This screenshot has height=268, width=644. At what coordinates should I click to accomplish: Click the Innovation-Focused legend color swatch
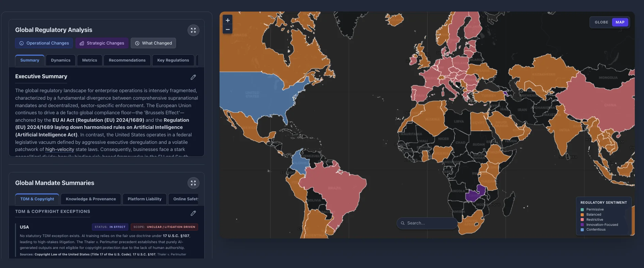point(582,225)
